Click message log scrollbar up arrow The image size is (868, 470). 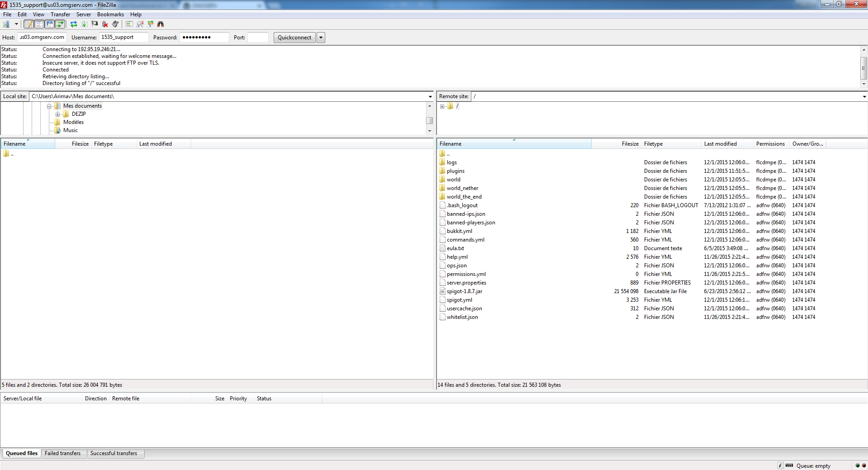pyautogui.click(x=864, y=49)
